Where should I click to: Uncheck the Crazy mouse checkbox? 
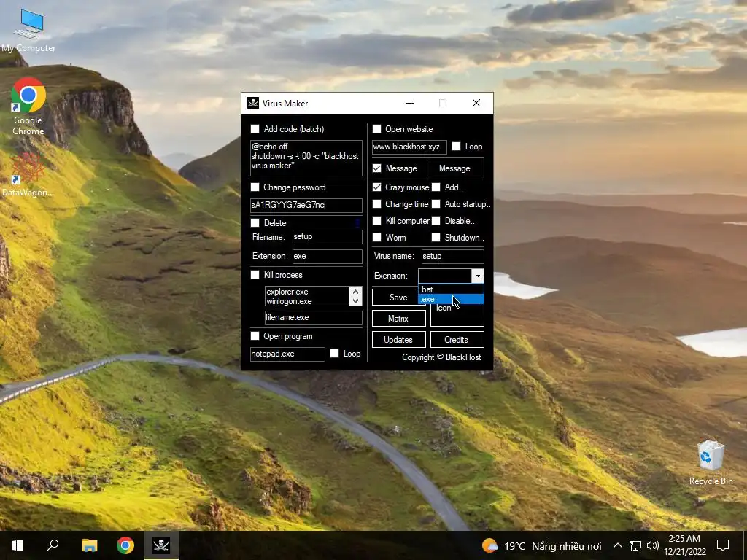tap(377, 187)
